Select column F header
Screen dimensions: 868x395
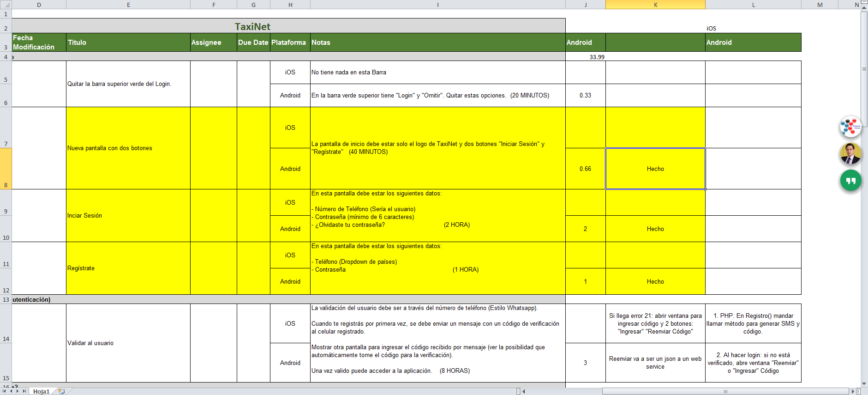click(x=214, y=5)
